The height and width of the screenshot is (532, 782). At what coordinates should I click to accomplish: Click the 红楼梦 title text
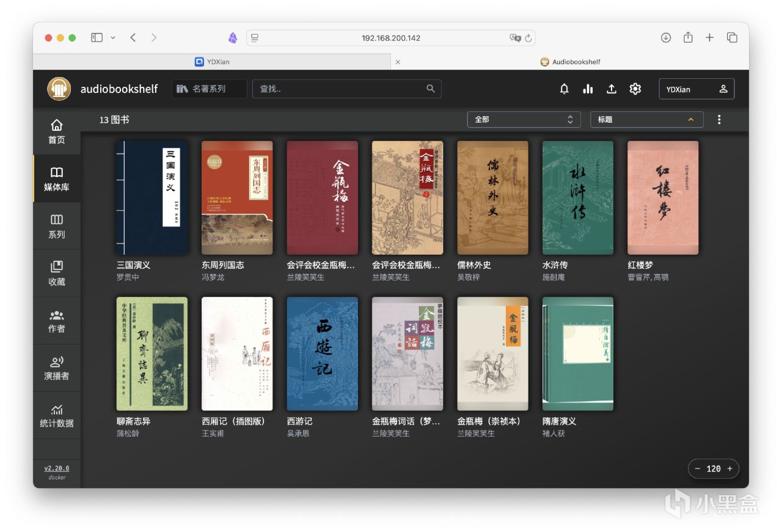click(640, 265)
